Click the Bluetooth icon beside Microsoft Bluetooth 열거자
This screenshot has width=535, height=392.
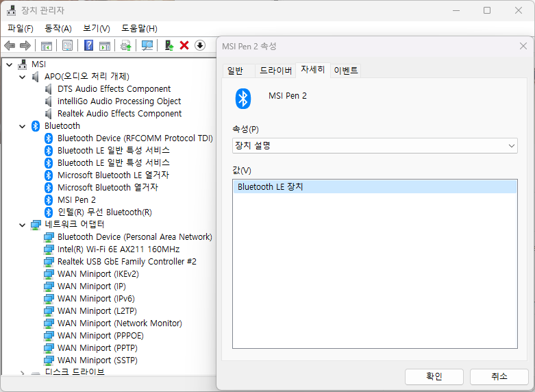[49, 188]
